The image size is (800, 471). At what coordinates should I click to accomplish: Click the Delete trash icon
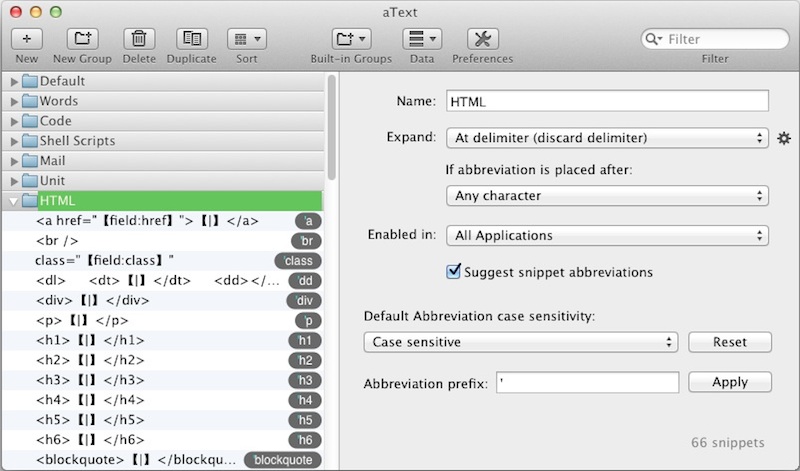[140, 40]
